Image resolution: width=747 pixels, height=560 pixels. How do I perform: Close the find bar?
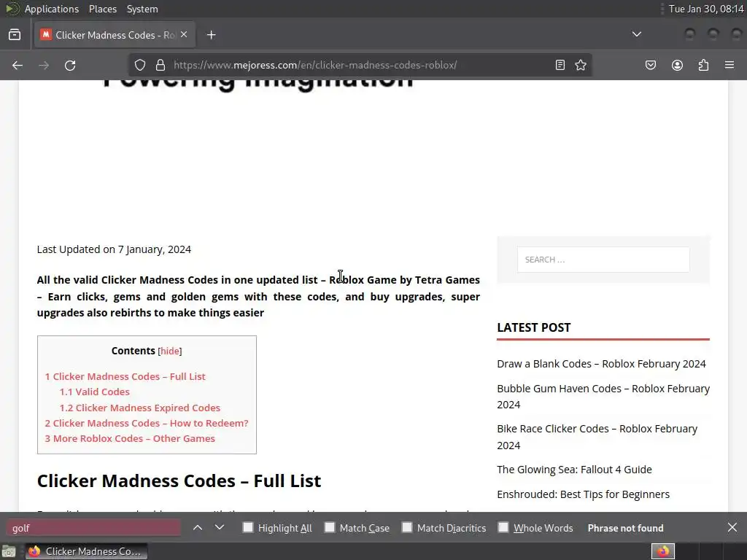tap(732, 528)
